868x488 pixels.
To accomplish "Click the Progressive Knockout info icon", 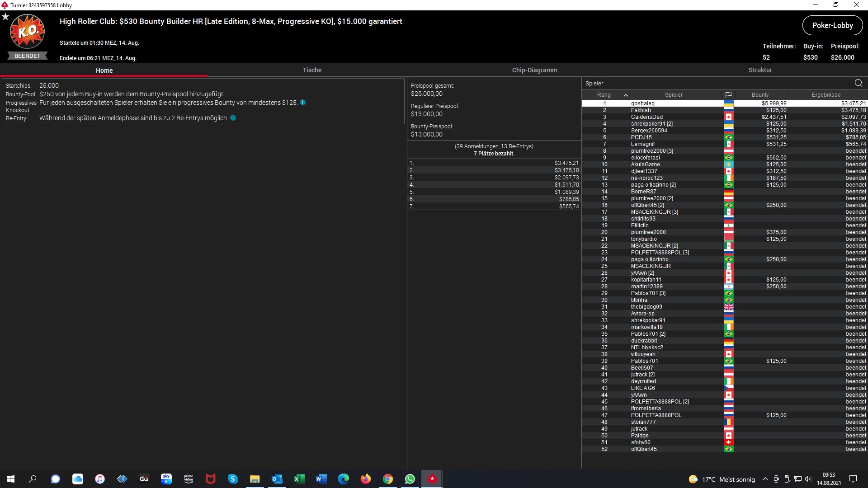I will 302,103.
